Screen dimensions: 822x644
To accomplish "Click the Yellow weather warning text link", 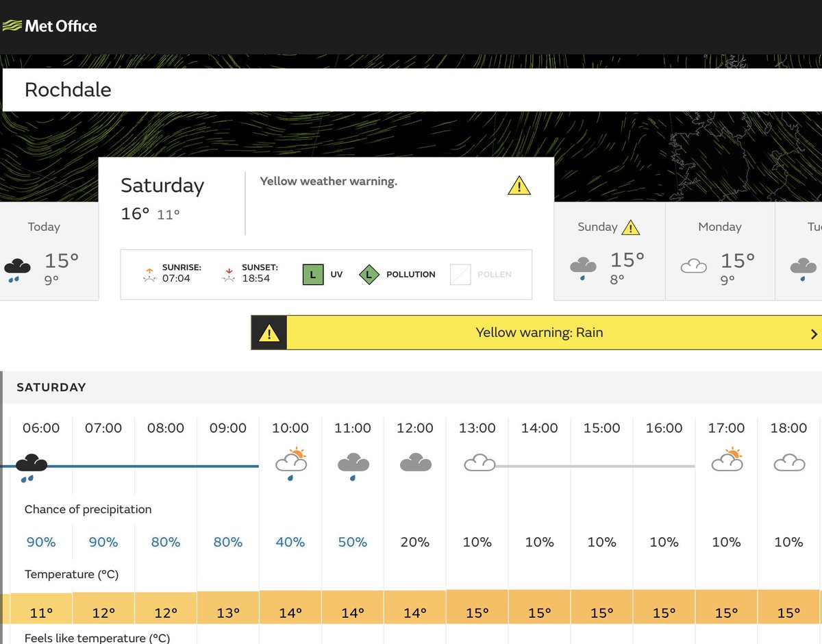I will [x=328, y=182].
